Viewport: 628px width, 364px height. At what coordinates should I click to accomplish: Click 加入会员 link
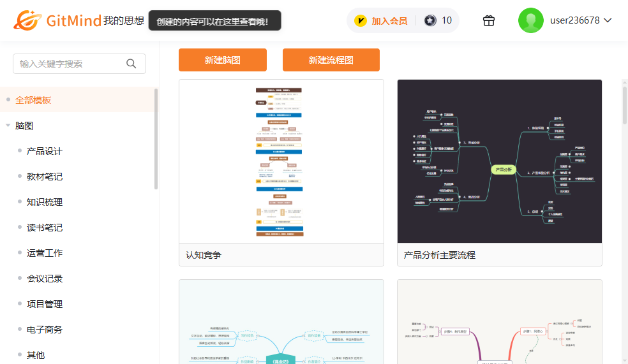click(x=389, y=21)
